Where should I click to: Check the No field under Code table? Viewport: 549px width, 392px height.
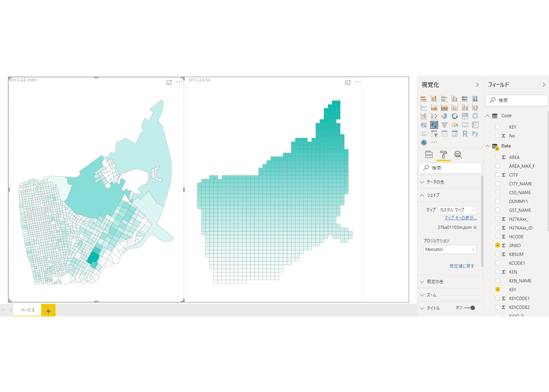(x=497, y=135)
